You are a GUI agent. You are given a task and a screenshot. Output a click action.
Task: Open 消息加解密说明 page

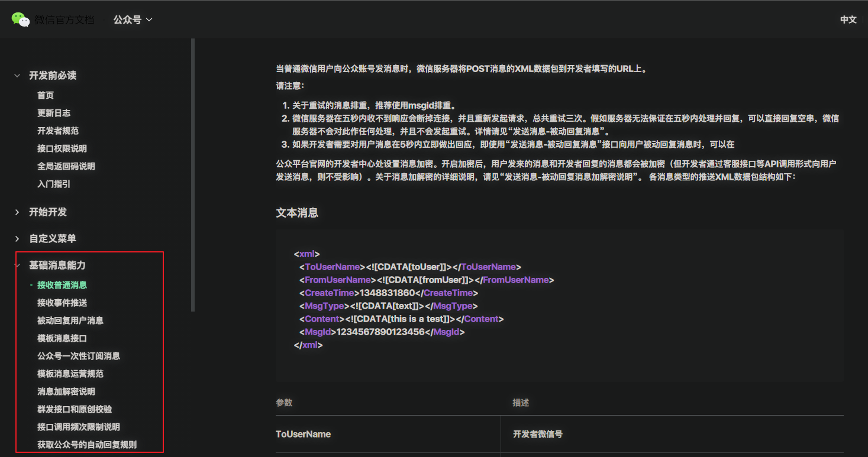point(66,391)
